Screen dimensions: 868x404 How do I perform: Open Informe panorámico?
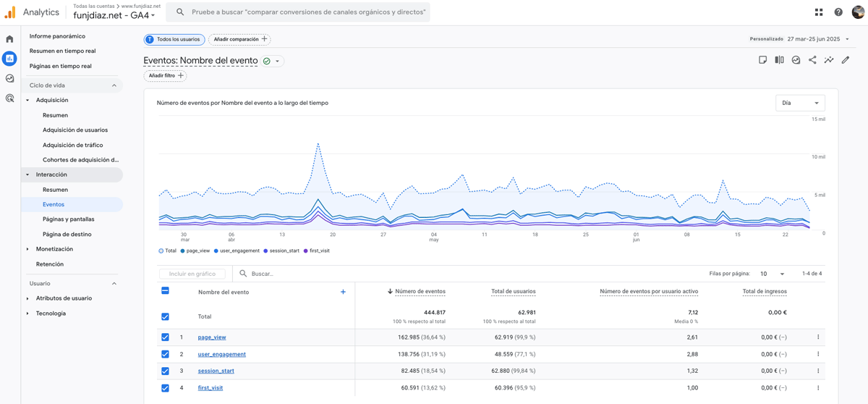(57, 36)
